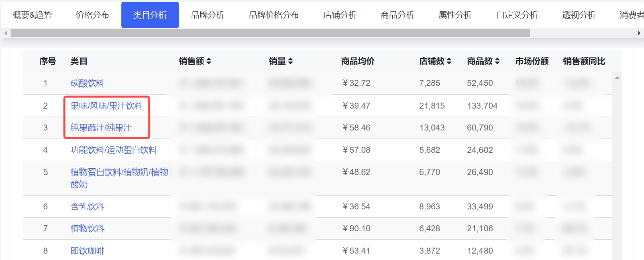Click the 24,602 product count cell
This screenshot has height=260, width=644.
tap(480, 150)
